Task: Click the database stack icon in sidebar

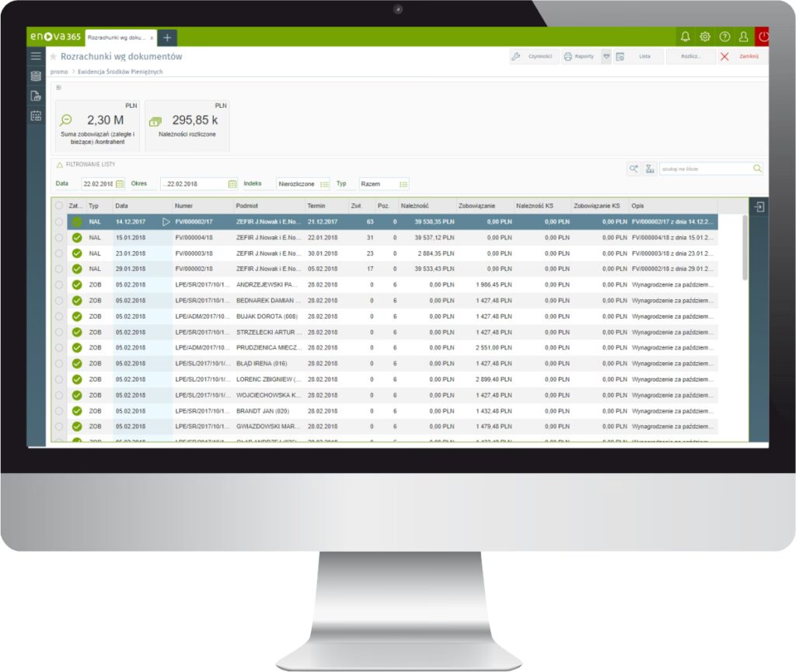Action: pos(36,76)
